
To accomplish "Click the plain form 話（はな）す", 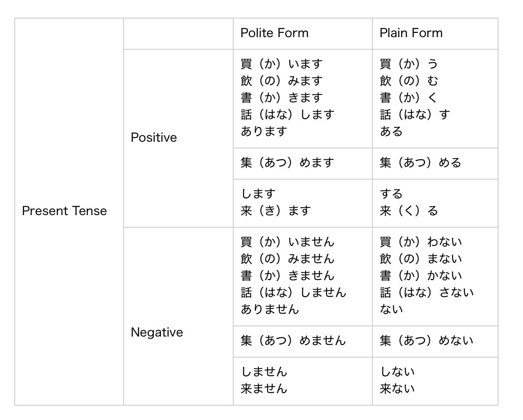I will (x=415, y=115).
